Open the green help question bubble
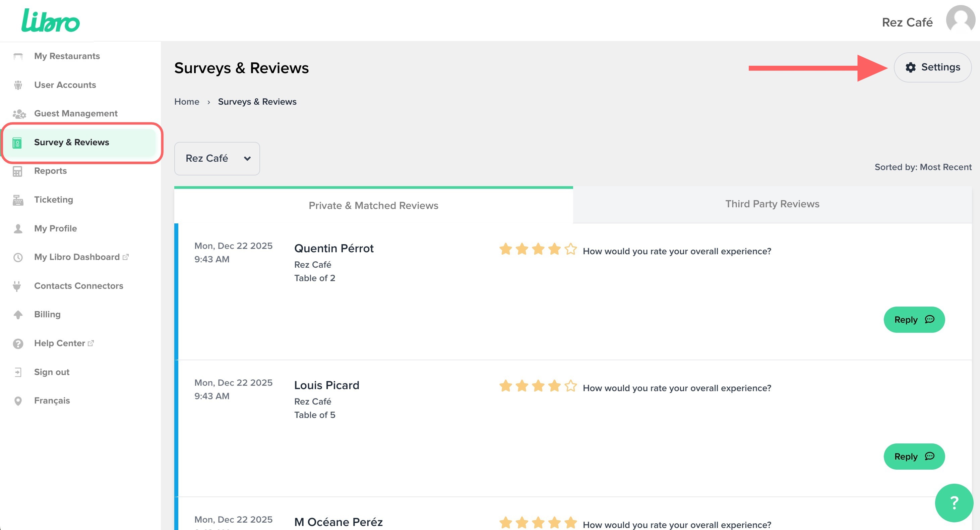Image resolution: width=980 pixels, height=530 pixels. [954, 502]
